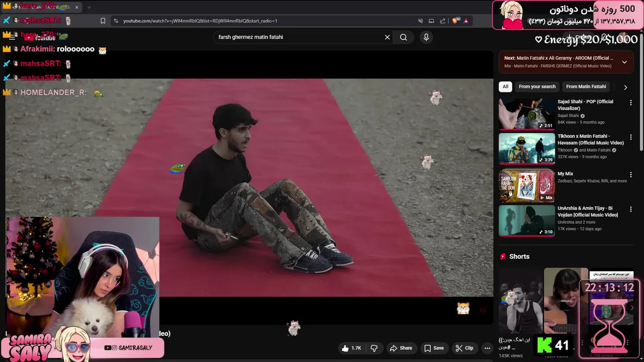Start voice search with microphone icon
Image resolution: width=644 pixels, height=362 pixels.
tap(426, 37)
